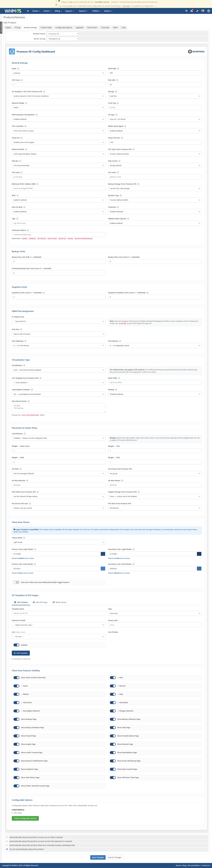The width and height of the screenshot is (212, 868).
Task: Select 'Do not automatically setup this product' radio
Action: pyautogui.click(x=7, y=849)
